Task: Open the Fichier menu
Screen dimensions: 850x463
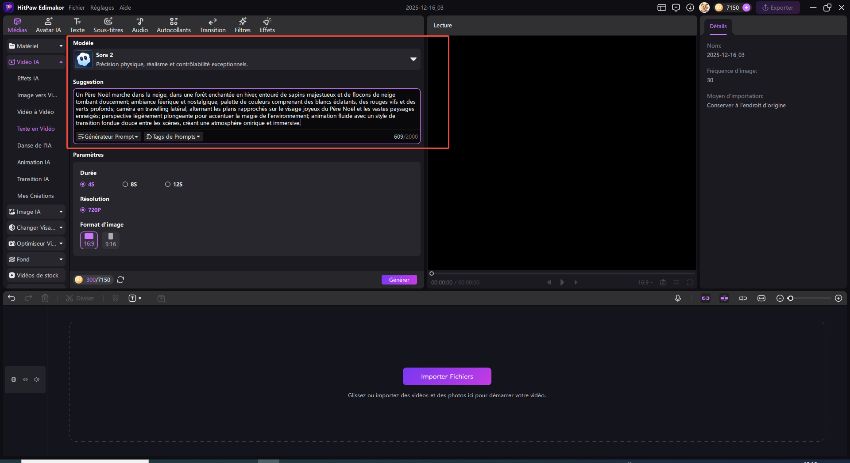Action: (76, 7)
